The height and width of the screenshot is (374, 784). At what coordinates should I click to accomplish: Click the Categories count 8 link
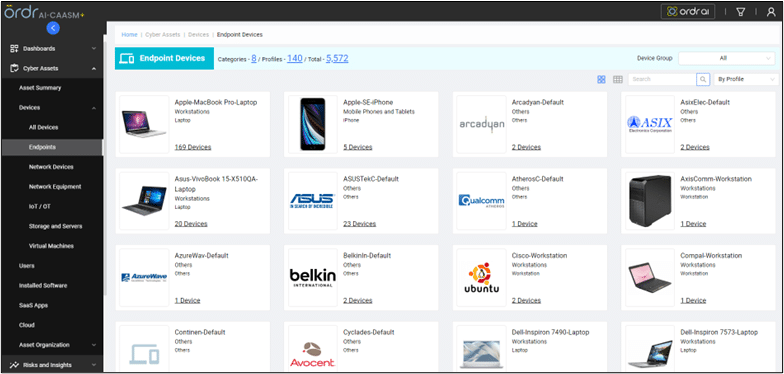(254, 58)
